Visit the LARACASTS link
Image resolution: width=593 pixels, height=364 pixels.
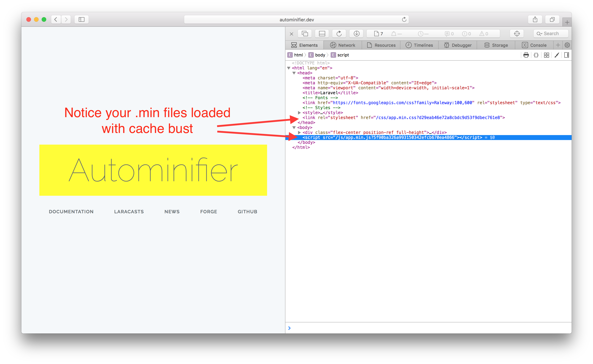(x=129, y=212)
